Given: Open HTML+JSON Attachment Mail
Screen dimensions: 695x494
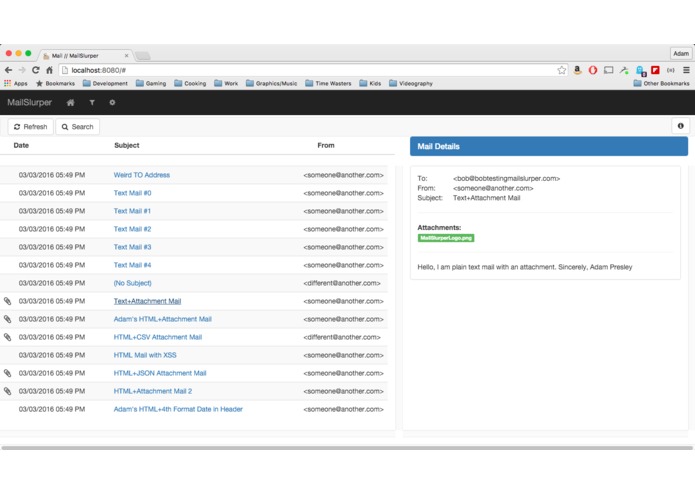Looking at the screenshot, I should click(x=160, y=373).
